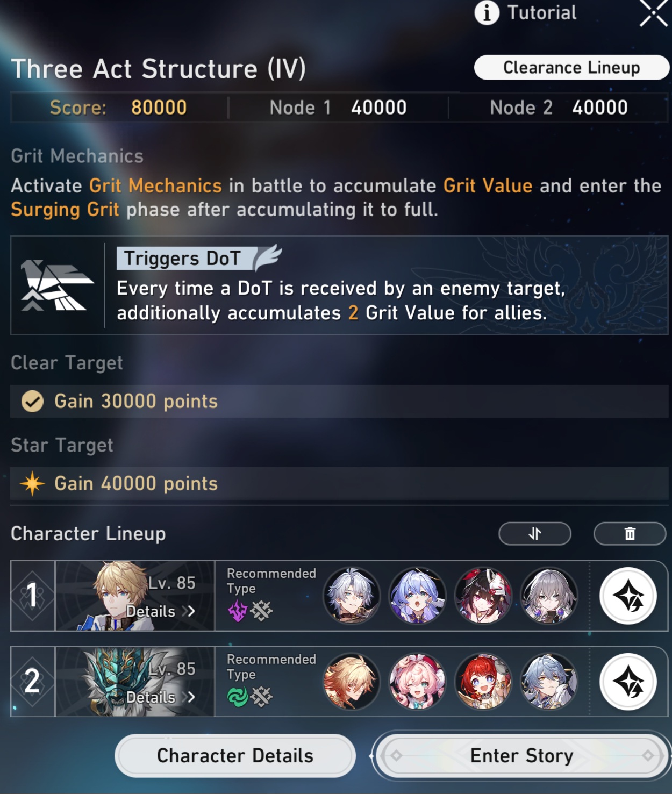Tap team 1 quick lineup star button
This screenshot has width=672, height=794.
click(628, 596)
